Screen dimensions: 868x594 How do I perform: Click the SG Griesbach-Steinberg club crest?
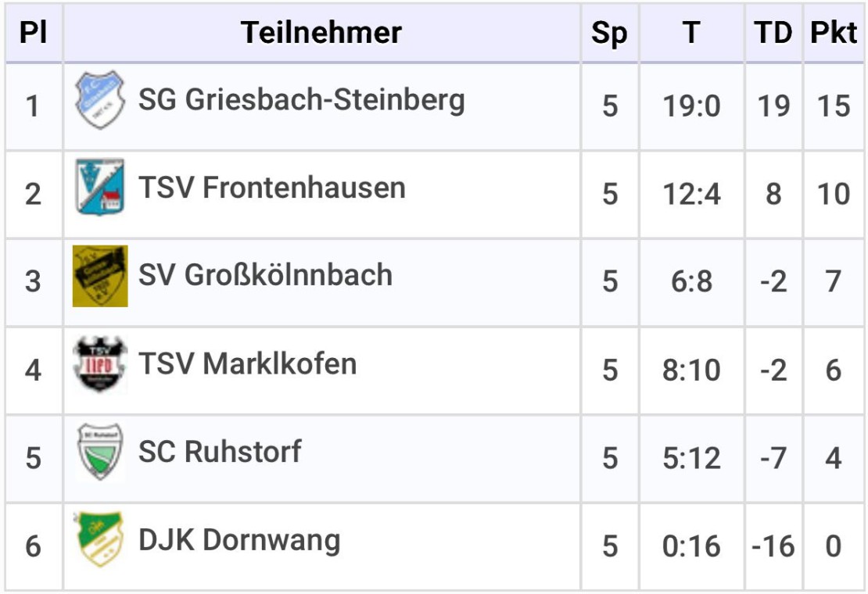(x=99, y=100)
